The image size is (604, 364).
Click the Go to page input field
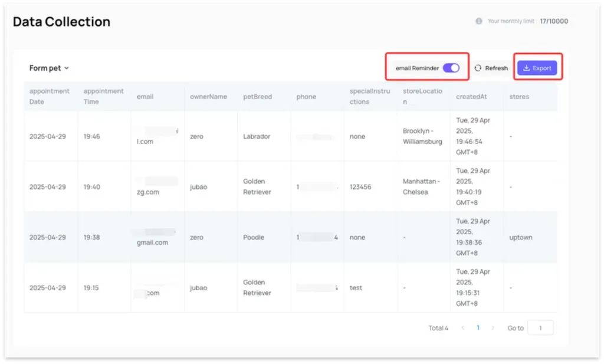(x=540, y=328)
